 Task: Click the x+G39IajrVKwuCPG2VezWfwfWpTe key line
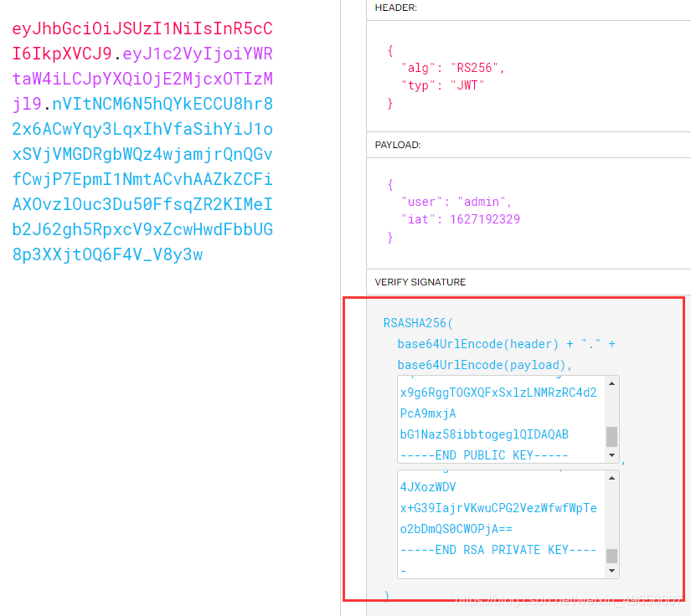tap(498, 508)
